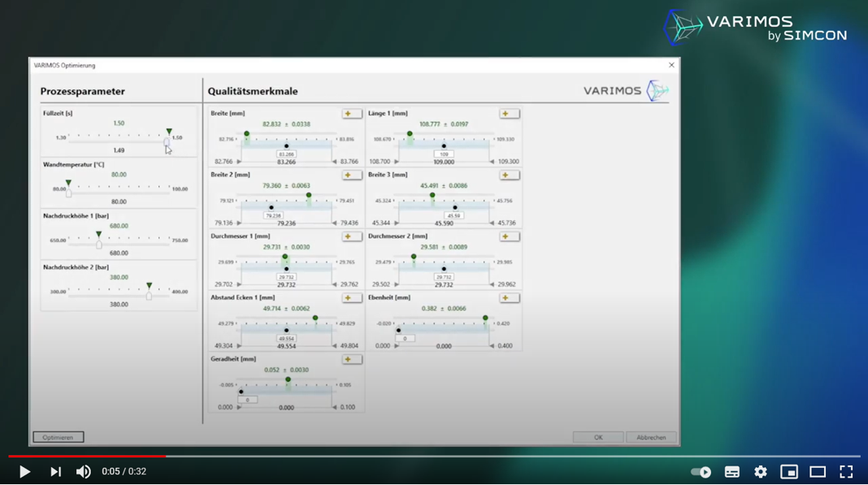Expand the Durchmesser 1 plus button

(x=352, y=236)
